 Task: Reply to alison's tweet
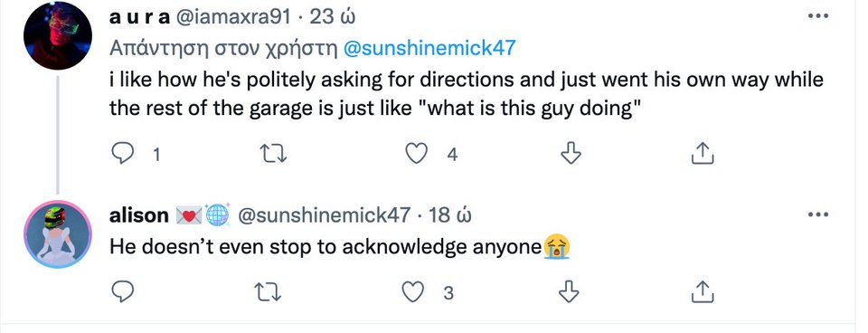[122, 291]
